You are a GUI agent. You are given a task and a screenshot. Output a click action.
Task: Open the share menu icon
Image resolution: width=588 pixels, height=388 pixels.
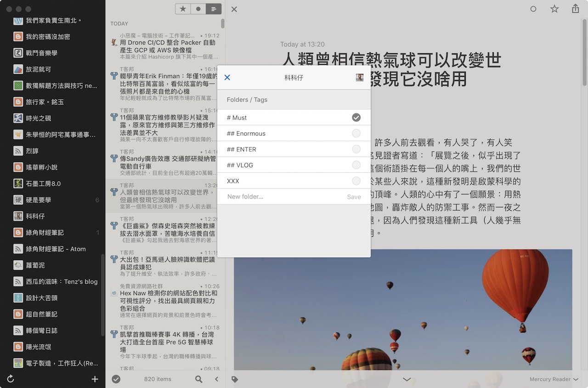click(x=575, y=9)
